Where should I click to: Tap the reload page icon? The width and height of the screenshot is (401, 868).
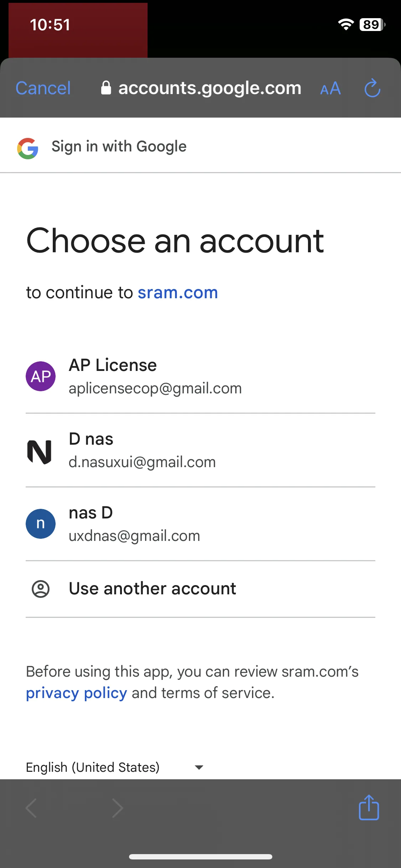click(x=372, y=88)
